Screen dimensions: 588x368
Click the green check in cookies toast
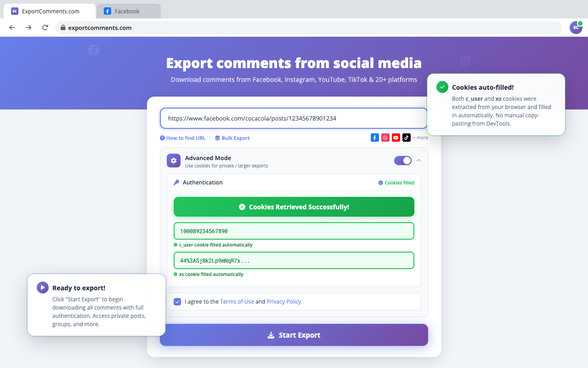[x=442, y=87]
